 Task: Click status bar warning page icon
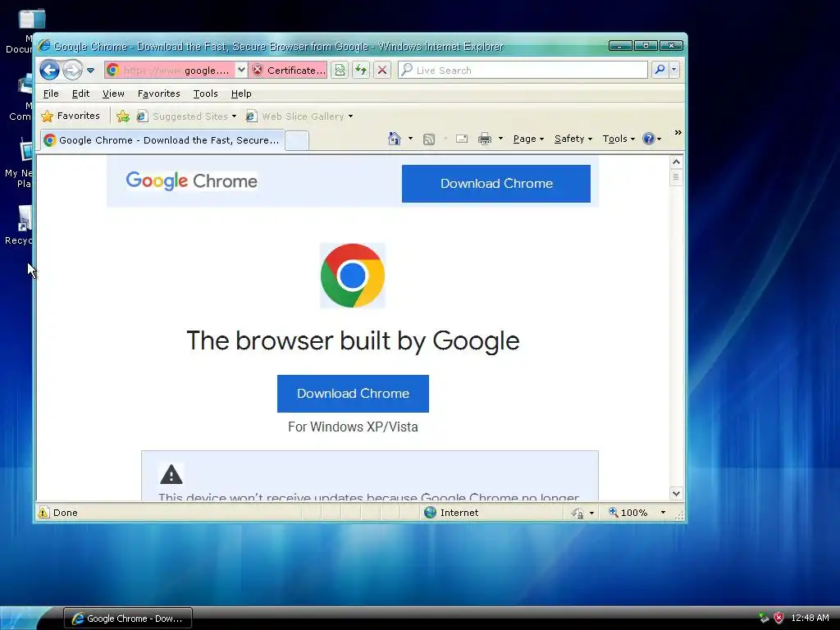pyautogui.click(x=43, y=513)
